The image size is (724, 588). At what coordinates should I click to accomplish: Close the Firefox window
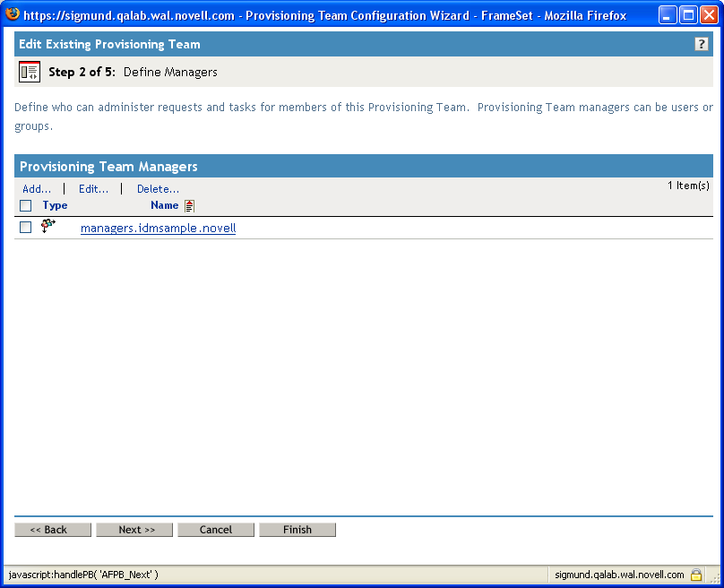click(x=709, y=15)
